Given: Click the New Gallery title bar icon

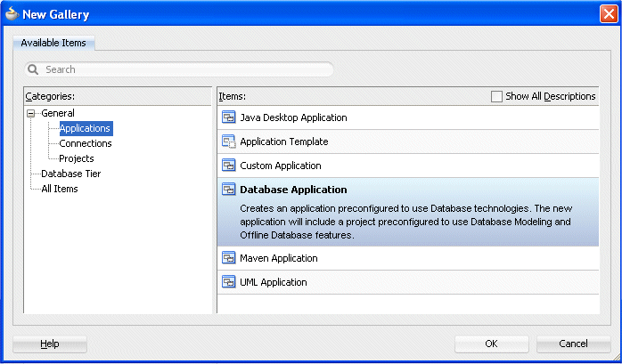Looking at the screenshot, I should tap(12, 14).
